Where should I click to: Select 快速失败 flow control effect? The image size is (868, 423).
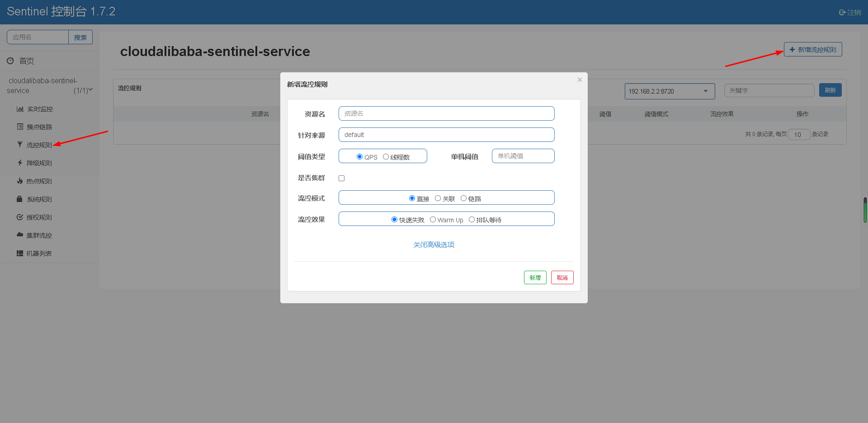[x=394, y=220]
